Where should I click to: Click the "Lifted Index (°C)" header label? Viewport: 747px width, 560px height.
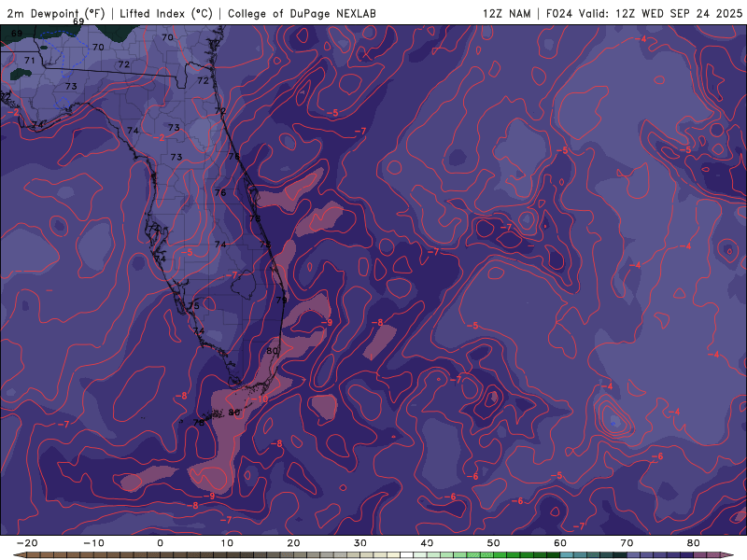tap(166, 13)
